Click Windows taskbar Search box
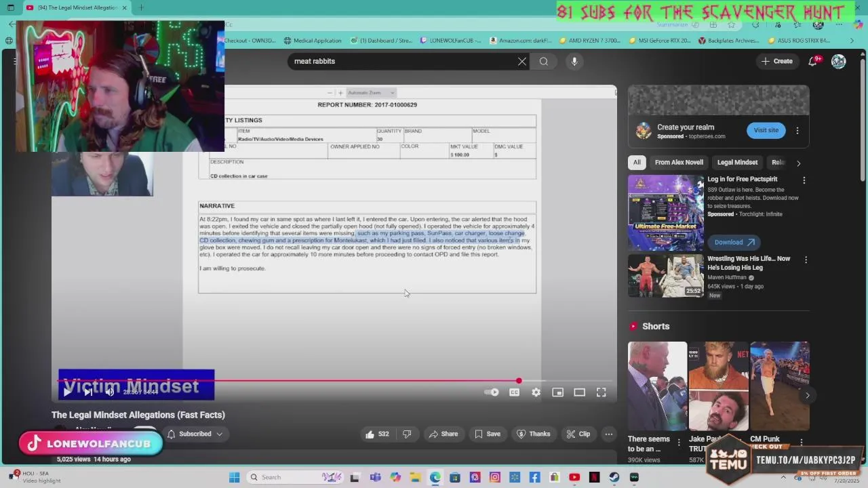 [x=294, y=477]
